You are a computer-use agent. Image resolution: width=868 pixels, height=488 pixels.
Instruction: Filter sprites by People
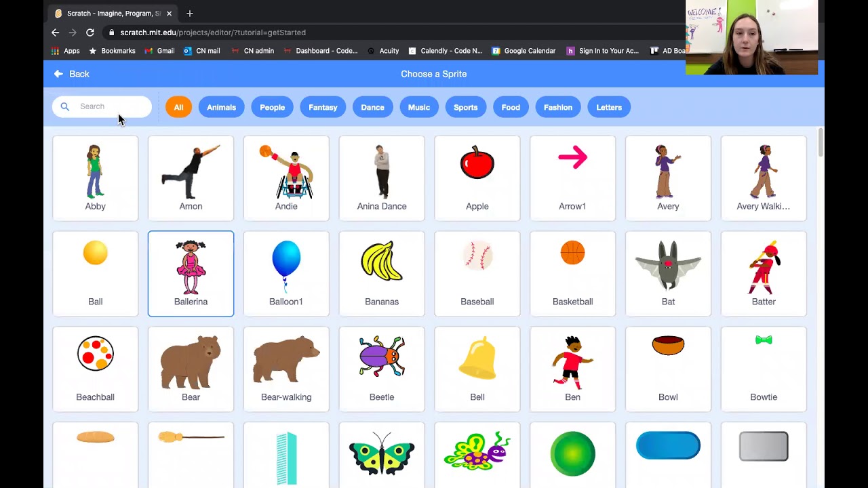tap(272, 107)
